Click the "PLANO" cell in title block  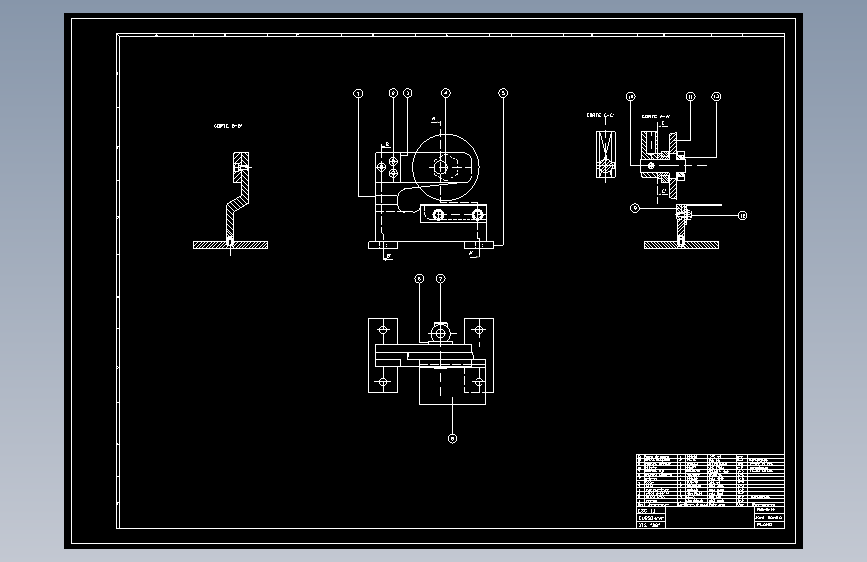[x=769, y=524]
